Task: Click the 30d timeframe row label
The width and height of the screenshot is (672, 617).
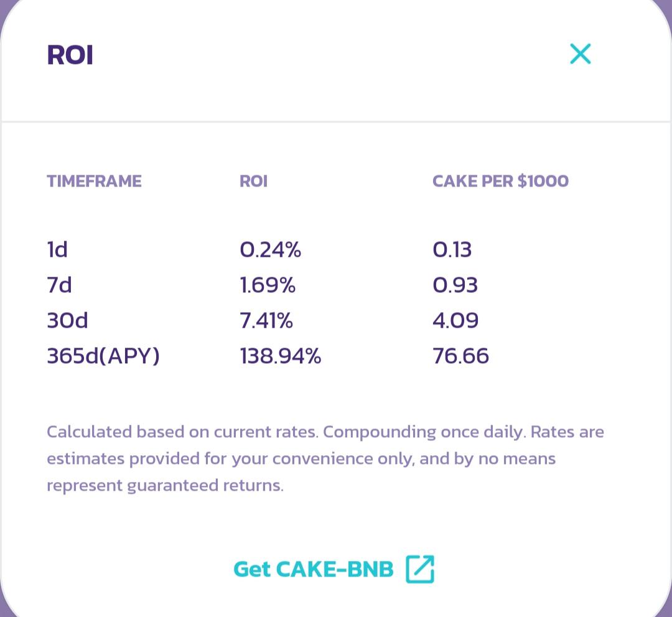Action: 67,320
